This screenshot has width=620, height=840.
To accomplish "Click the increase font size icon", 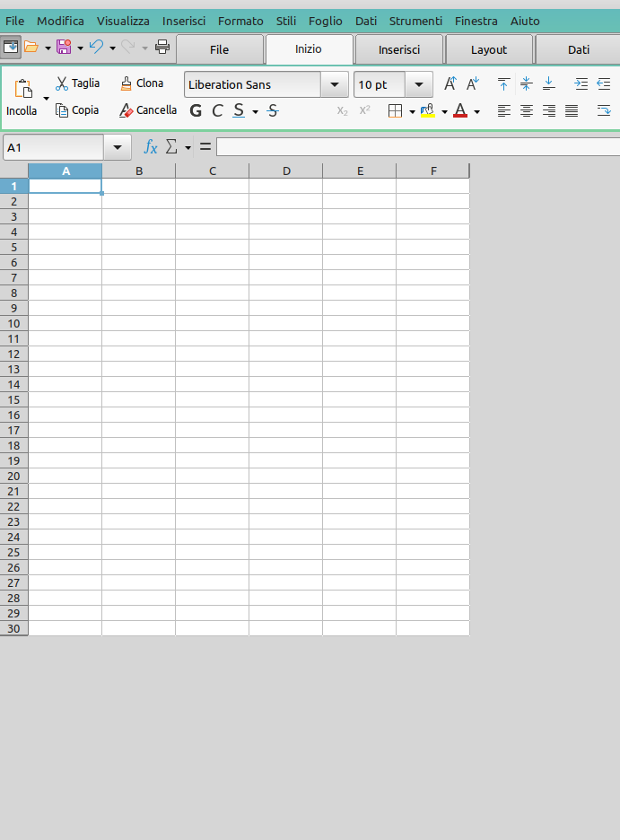I will [x=450, y=84].
